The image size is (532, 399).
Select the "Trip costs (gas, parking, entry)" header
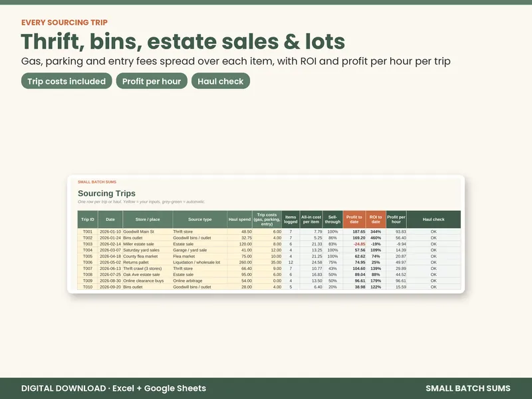tap(267, 219)
